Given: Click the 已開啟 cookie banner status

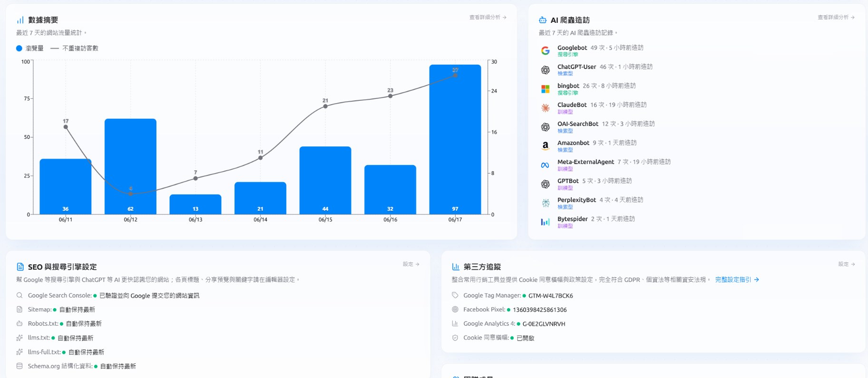Looking at the screenshot, I should [526, 338].
